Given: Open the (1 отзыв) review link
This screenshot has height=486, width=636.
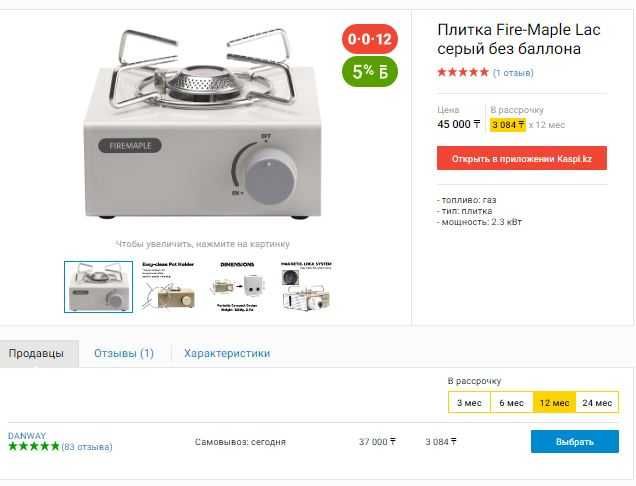Looking at the screenshot, I should [x=513, y=73].
